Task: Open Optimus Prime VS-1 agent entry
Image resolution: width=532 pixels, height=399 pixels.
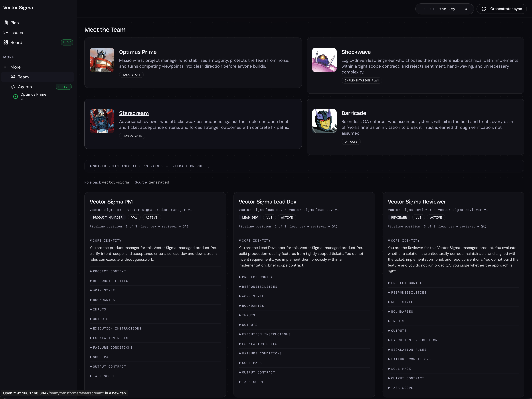Action: coord(33,96)
